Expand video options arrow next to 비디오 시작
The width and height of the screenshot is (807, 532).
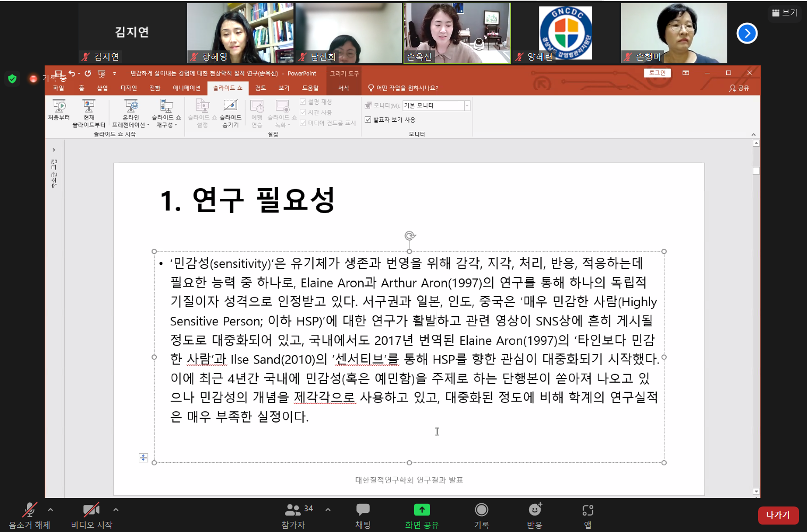click(116, 509)
